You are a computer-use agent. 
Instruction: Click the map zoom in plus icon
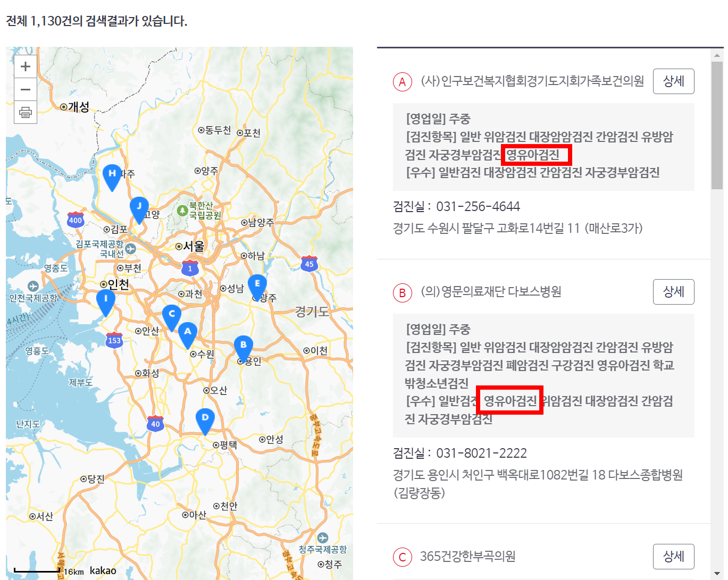(25, 66)
